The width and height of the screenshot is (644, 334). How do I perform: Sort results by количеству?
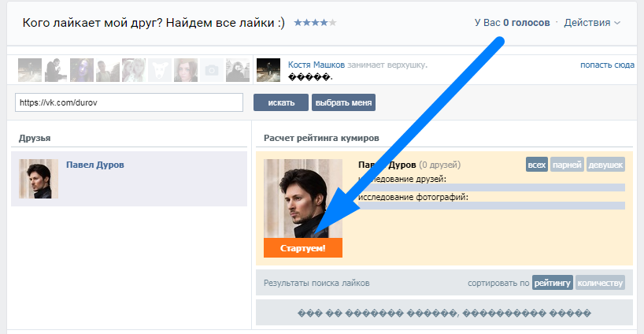(x=600, y=283)
